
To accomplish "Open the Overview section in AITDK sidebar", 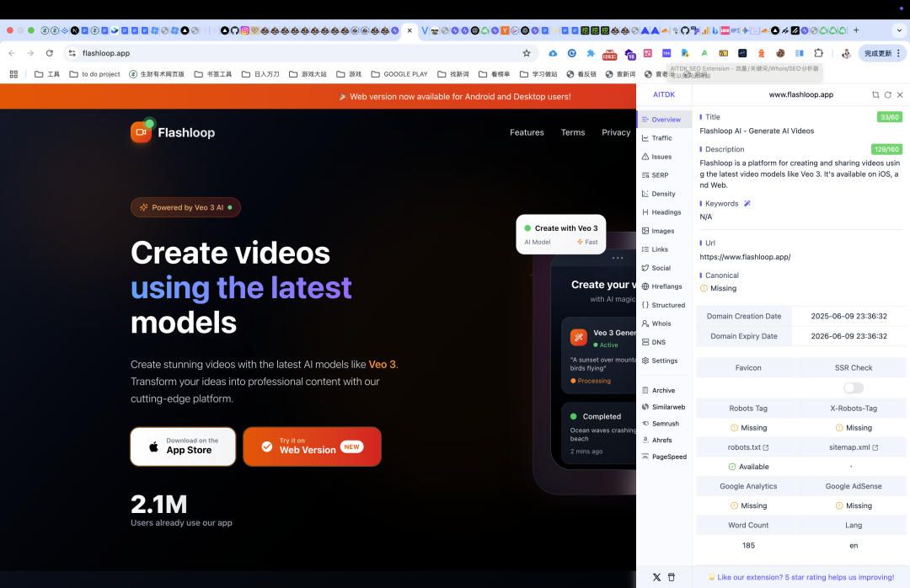I will 664,120.
